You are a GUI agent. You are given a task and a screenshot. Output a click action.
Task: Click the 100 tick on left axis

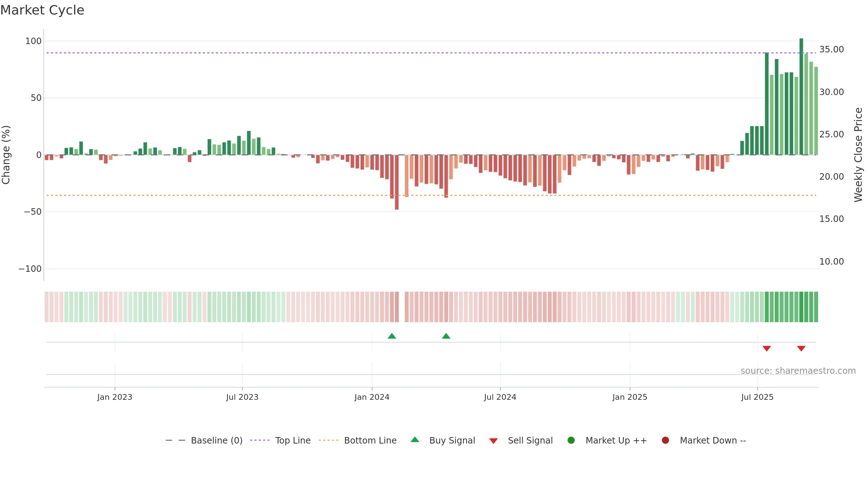33,41
